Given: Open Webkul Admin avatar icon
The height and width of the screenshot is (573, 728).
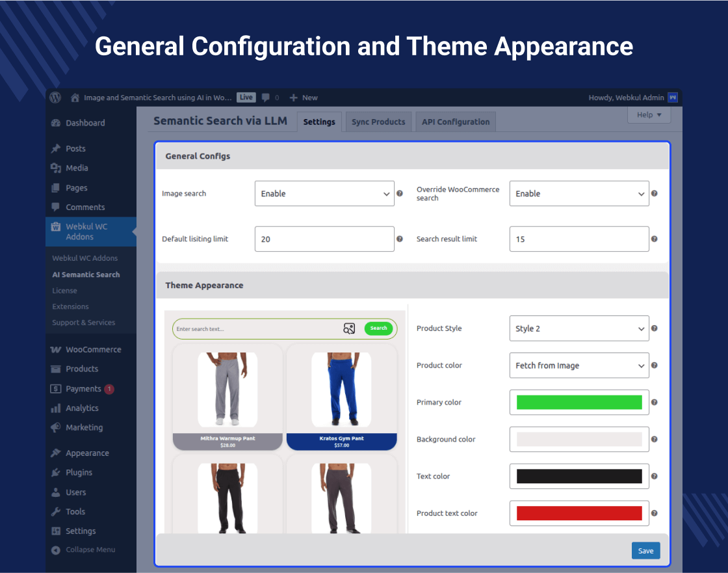Looking at the screenshot, I should coord(672,98).
